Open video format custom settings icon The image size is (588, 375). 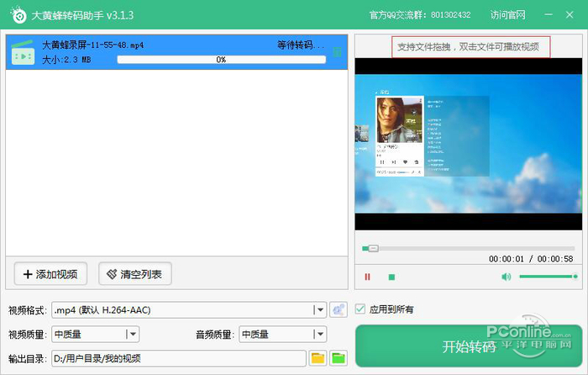[339, 310]
